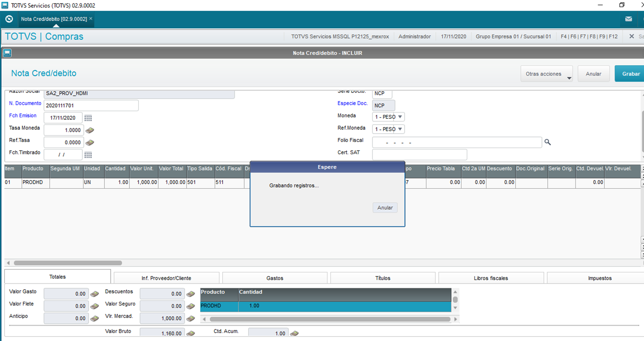Expand the Otras acciones menu
The width and height of the screenshot is (644, 341).
tap(547, 74)
